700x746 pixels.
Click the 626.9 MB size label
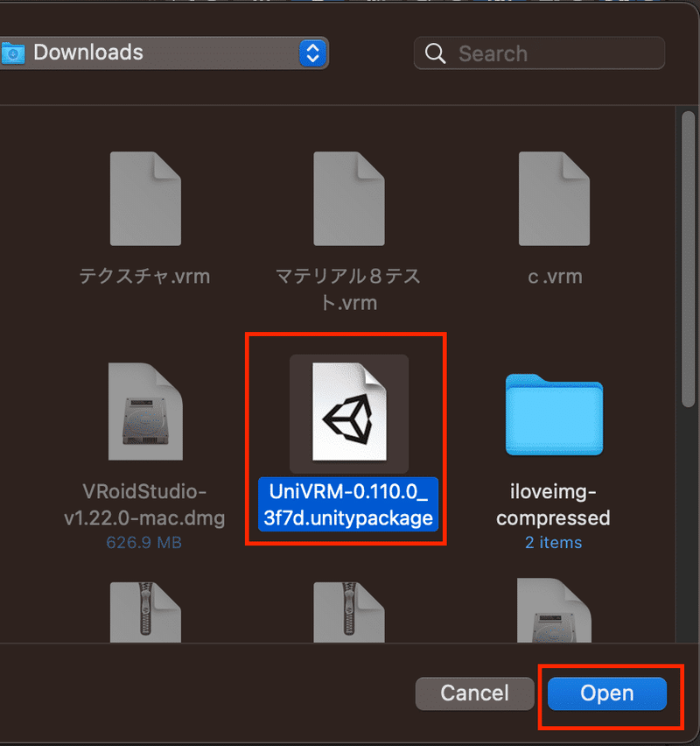click(145, 542)
